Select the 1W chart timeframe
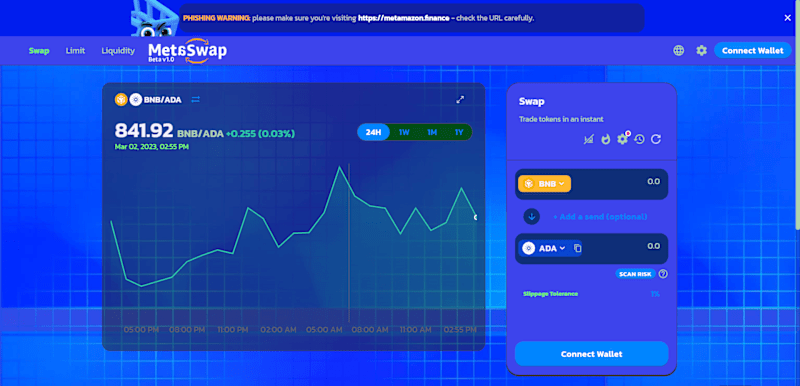This screenshot has height=386, width=800. tap(404, 133)
